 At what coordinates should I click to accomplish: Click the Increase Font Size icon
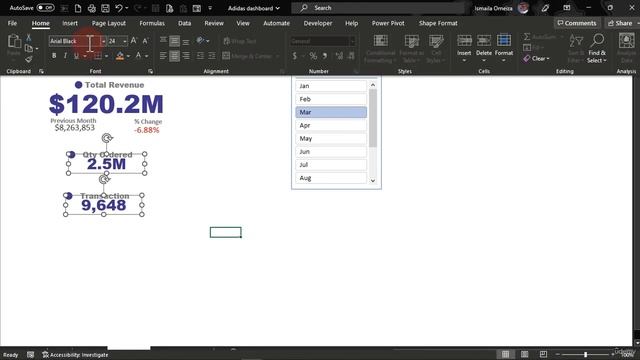134,40
